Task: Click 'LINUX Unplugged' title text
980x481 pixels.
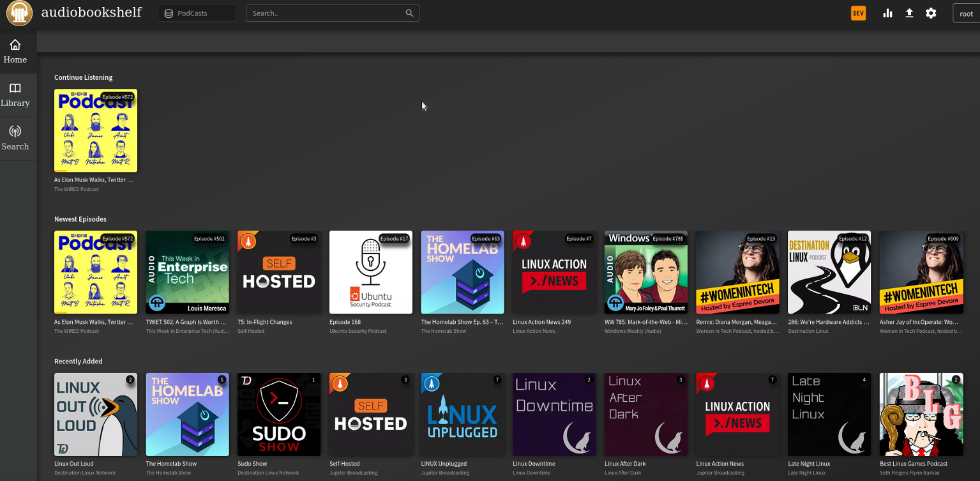Action: (444, 464)
